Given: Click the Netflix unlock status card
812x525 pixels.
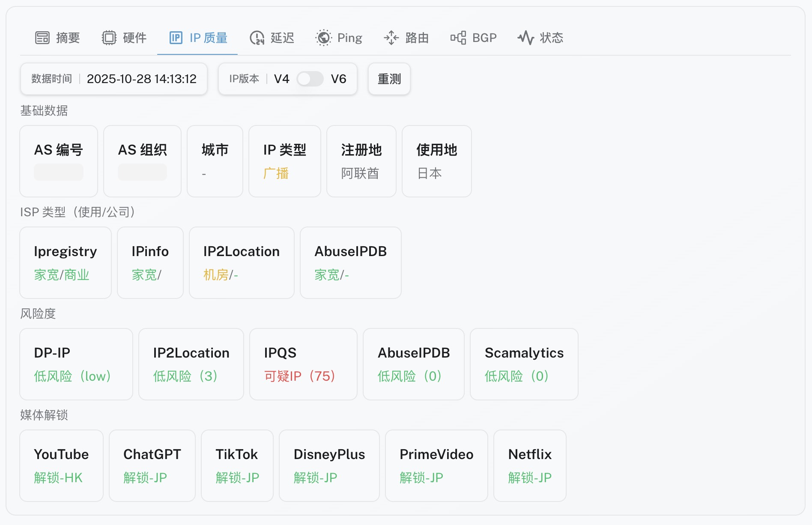Looking at the screenshot, I should (x=530, y=465).
